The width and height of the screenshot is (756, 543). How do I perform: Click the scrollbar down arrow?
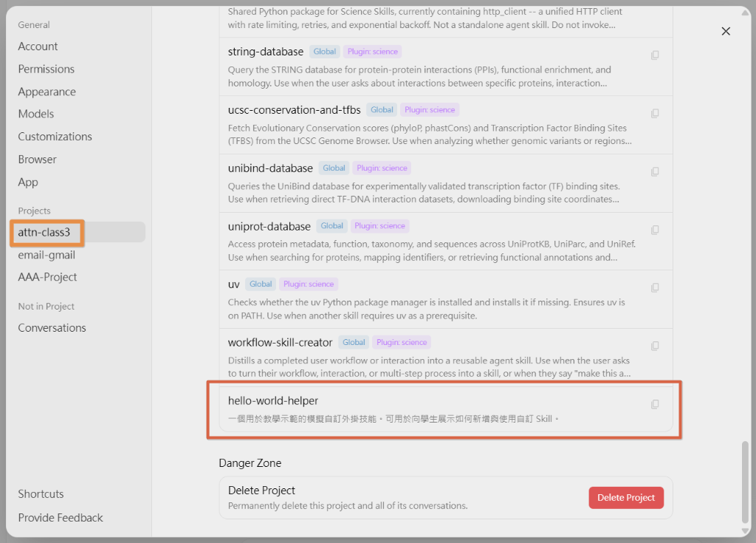[x=746, y=531]
